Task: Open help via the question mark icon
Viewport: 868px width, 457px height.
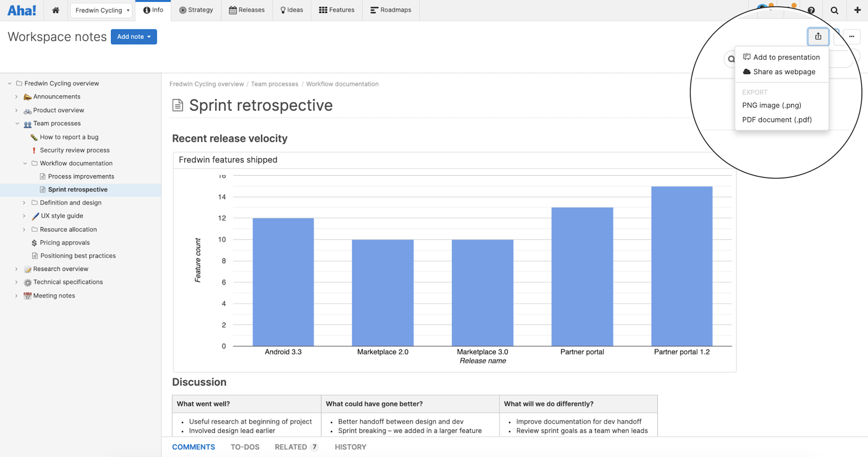Action: point(811,10)
